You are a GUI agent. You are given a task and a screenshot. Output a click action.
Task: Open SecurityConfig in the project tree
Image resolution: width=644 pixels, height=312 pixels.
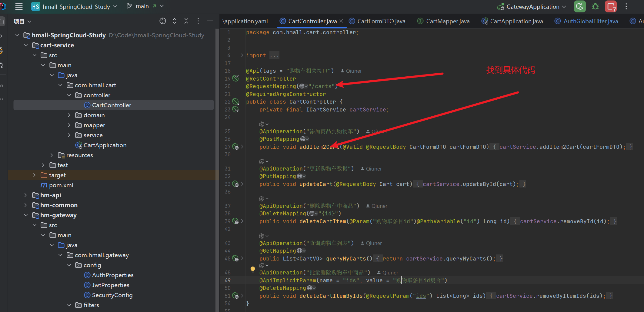tap(112, 295)
